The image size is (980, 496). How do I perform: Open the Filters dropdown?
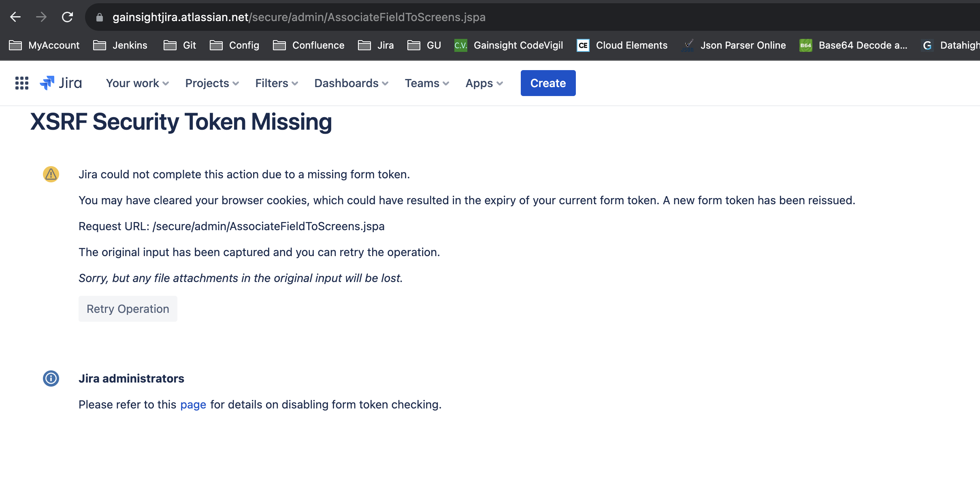click(277, 83)
